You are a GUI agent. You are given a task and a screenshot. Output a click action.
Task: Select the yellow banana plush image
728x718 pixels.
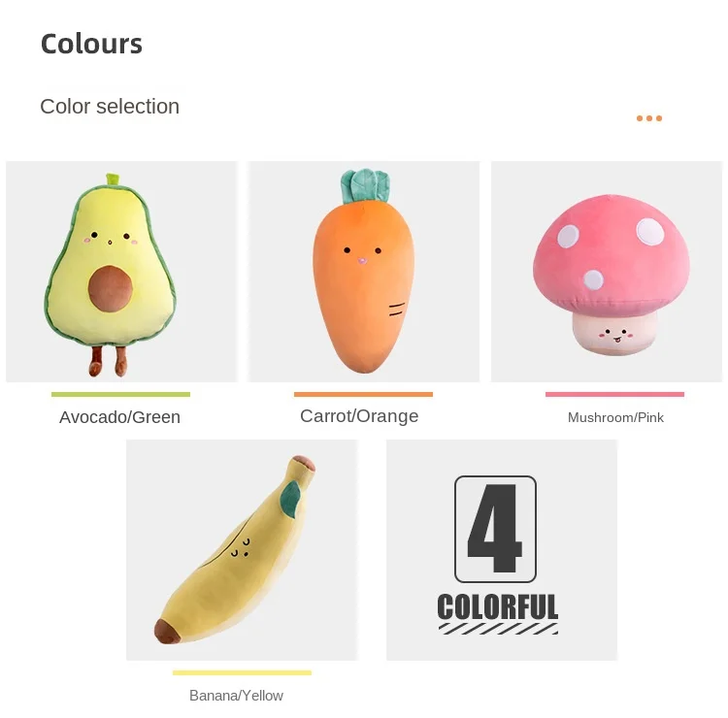point(242,550)
